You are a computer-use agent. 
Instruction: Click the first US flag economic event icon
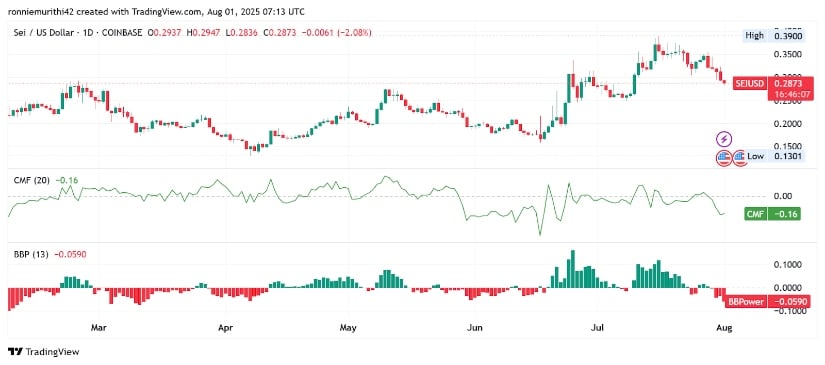click(x=725, y=157)
